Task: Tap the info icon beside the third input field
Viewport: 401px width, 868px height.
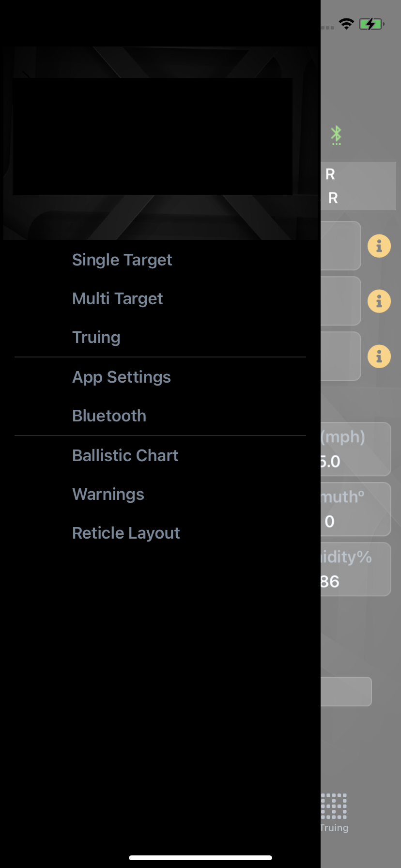Action: coord(378,356)
